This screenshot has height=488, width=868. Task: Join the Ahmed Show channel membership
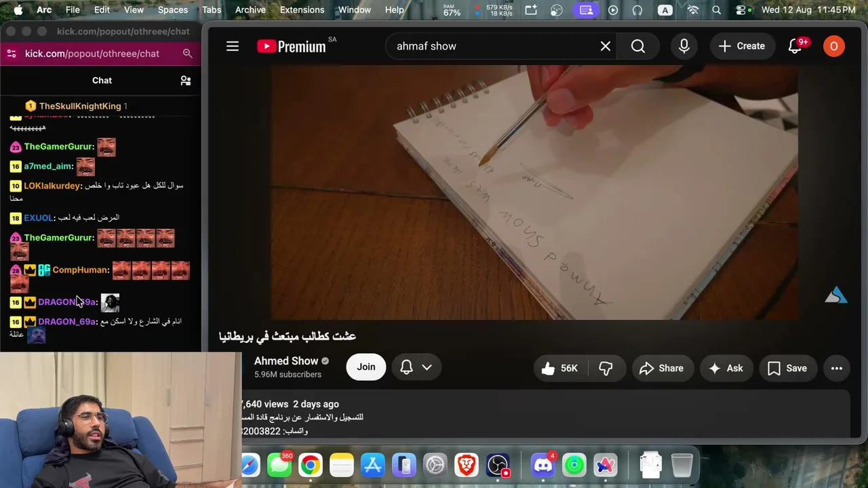366,367
